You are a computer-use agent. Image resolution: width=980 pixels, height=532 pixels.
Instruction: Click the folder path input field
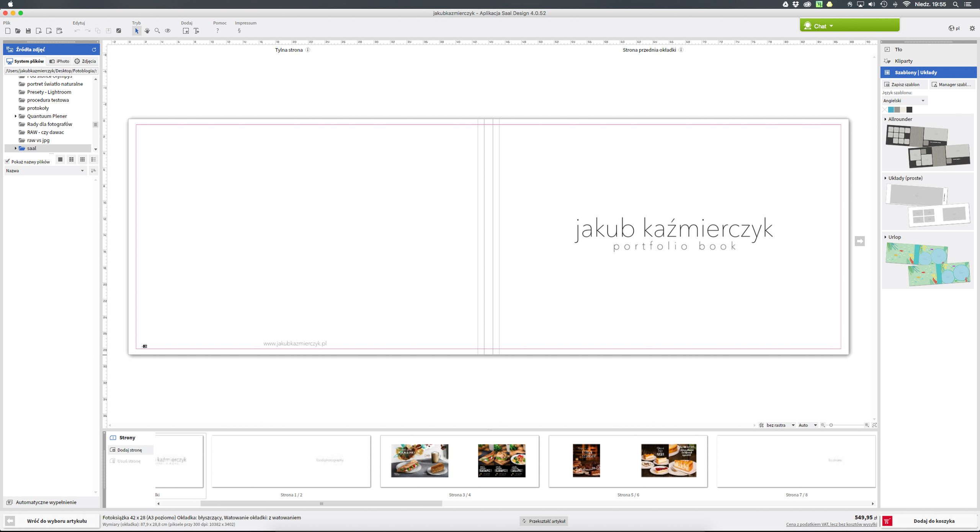tap(51, 71)
